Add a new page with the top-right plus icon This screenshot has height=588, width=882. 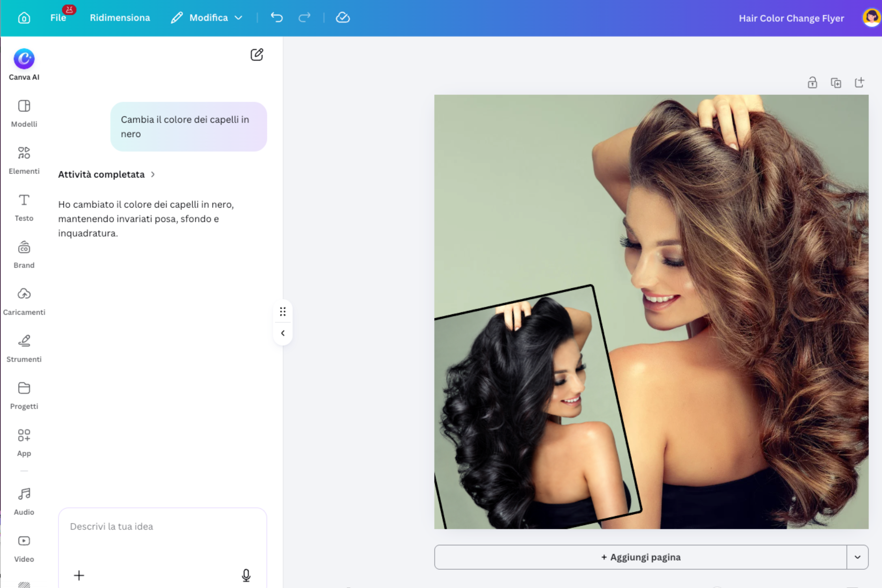point(859,82)
